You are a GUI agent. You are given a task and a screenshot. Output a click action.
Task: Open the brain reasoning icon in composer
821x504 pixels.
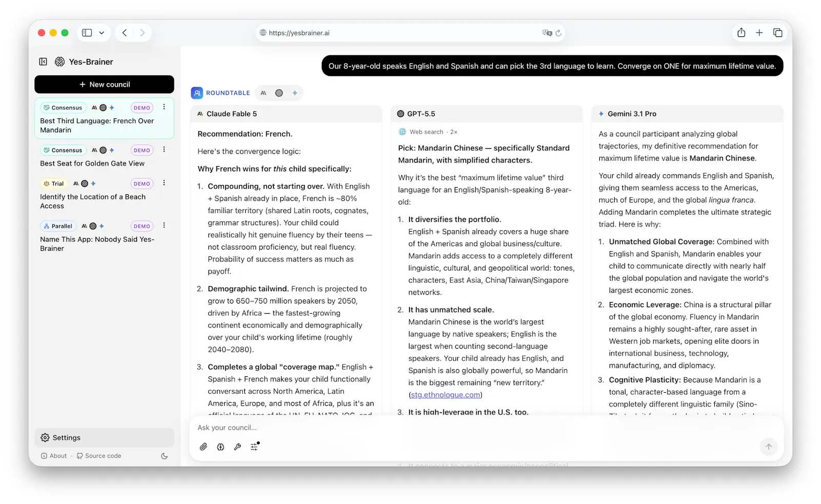coord(221,447)
